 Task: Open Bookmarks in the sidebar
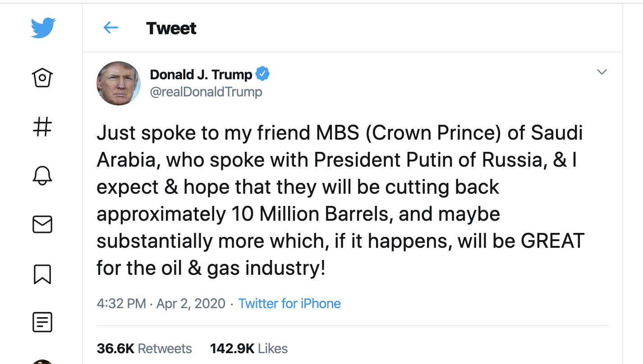(42, 274)
